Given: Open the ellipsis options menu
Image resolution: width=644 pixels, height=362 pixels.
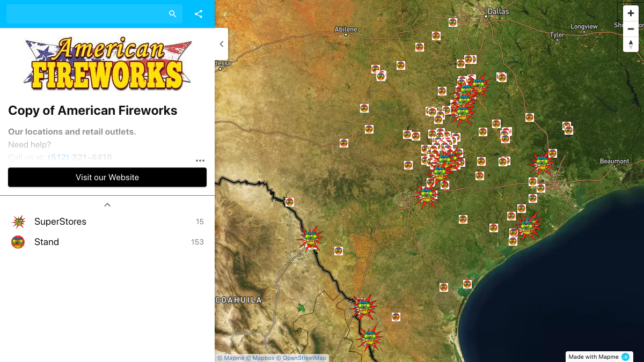Looking at the screenshot, I should coord(200,160).
